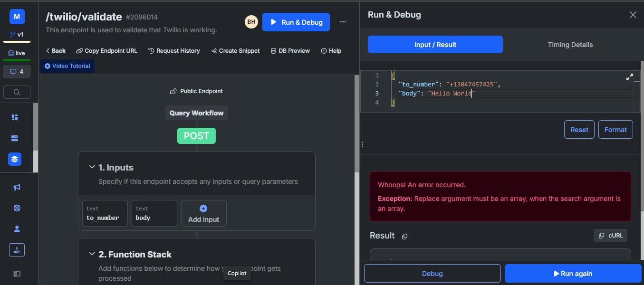The height and width of the screenshot is (285, 644).
Task: Open the user account icon in sidebar
Action: coord(17,229)
